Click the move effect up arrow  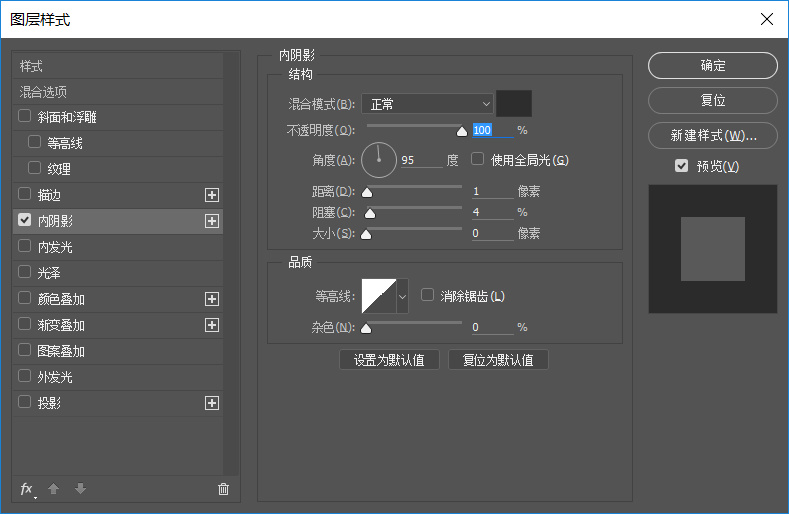54,489
